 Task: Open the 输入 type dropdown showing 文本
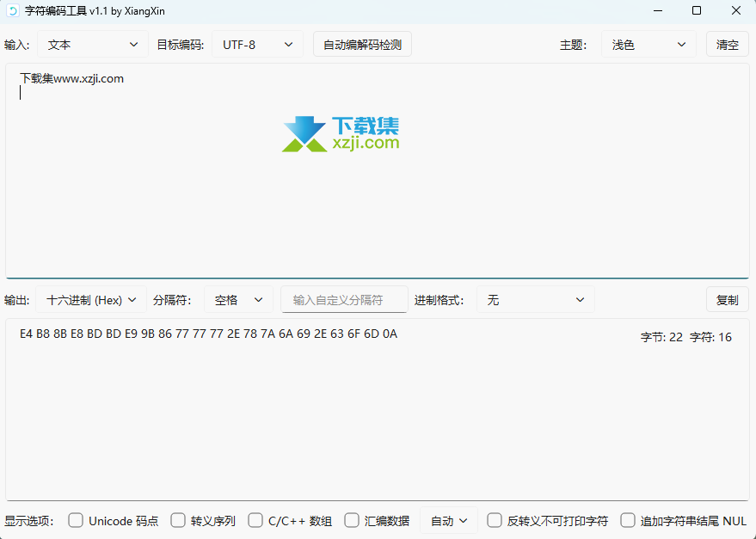[93, 45]
